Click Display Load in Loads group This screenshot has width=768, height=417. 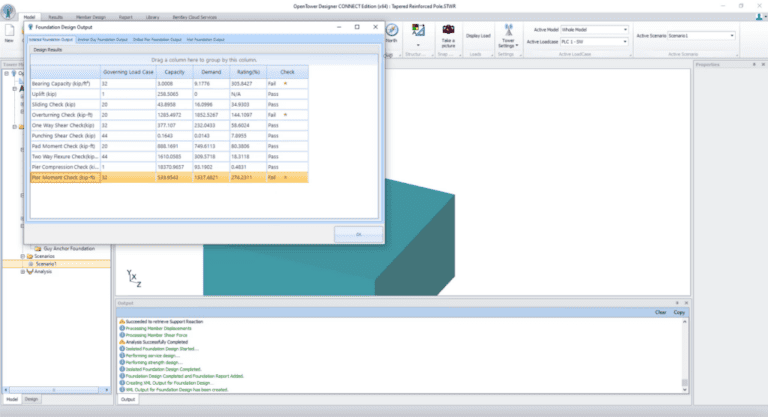pyautogui.click(x=478, y=36)
